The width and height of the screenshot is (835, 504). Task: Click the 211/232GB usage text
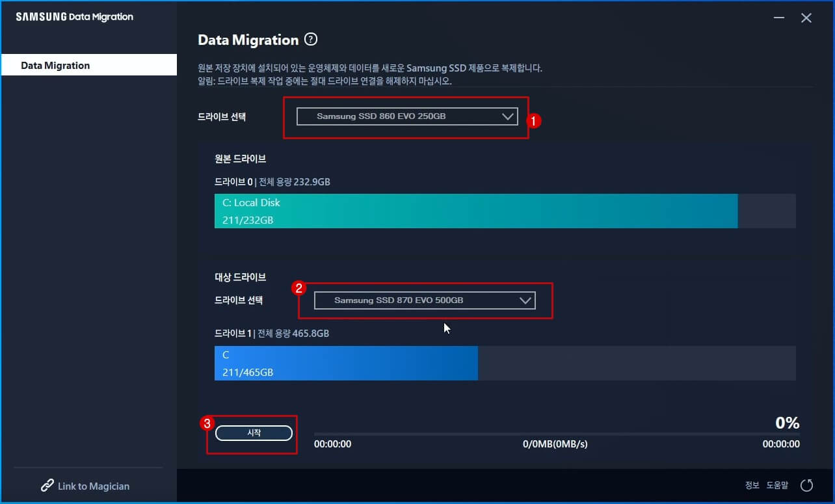pyautogui.click(x=248, y=220)
